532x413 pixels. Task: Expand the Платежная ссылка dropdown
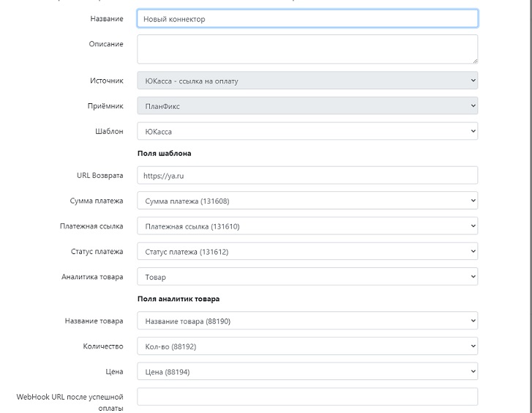point(307,226)
